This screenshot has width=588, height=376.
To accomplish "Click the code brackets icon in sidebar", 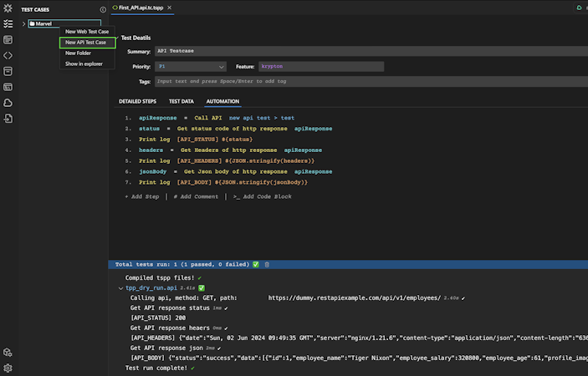I will click(x=8, y=55).
